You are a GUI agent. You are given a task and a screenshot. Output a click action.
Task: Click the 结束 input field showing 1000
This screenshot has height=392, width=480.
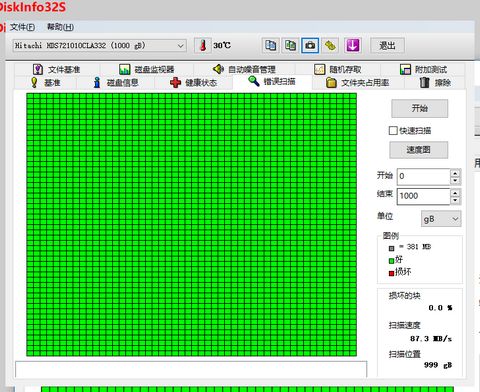click(423, 196)
